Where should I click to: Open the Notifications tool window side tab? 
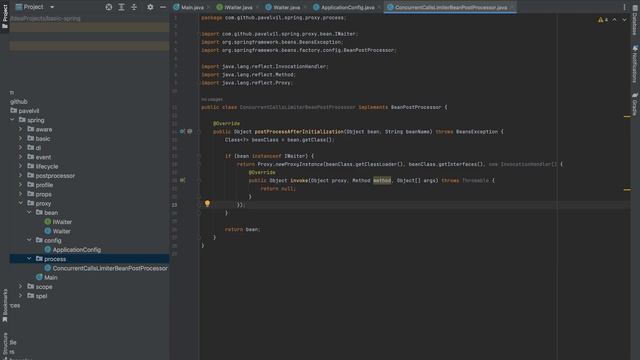click(635, 64)
